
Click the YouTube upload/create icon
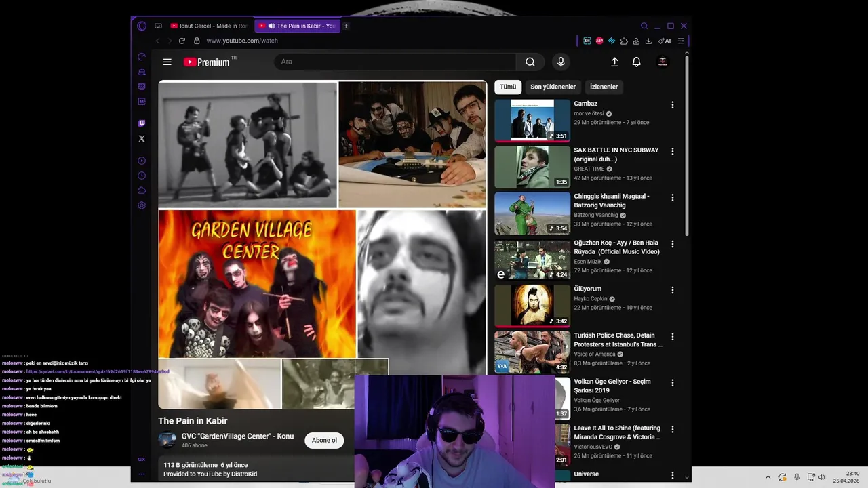tap(614, 62)
